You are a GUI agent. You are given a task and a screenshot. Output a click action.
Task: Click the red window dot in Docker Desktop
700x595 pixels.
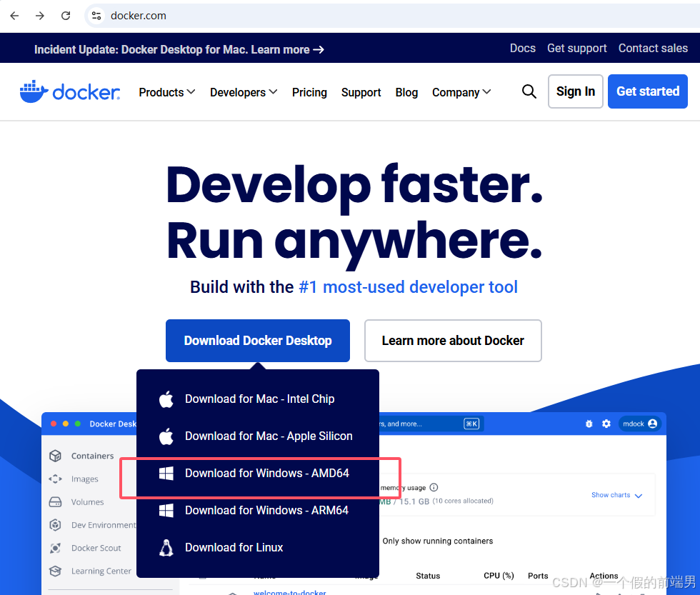click(54, 424)
